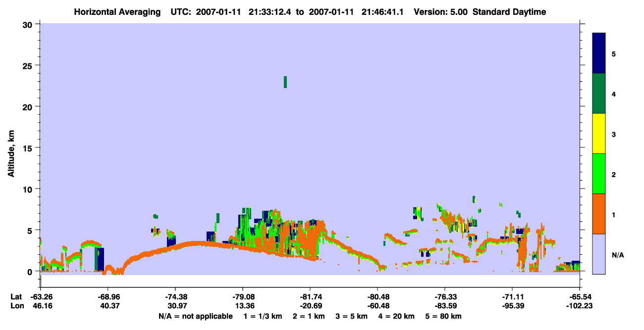Click the y-axis tick label 30

(x=29, y=24)
